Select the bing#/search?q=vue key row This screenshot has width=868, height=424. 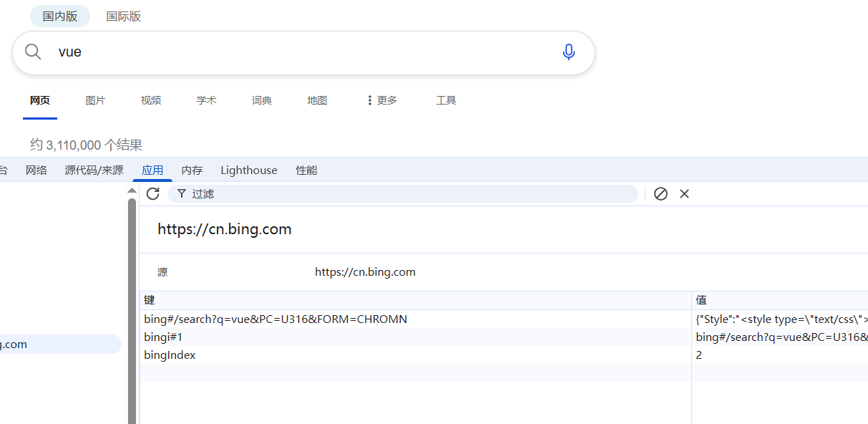(x=415, y=319)
